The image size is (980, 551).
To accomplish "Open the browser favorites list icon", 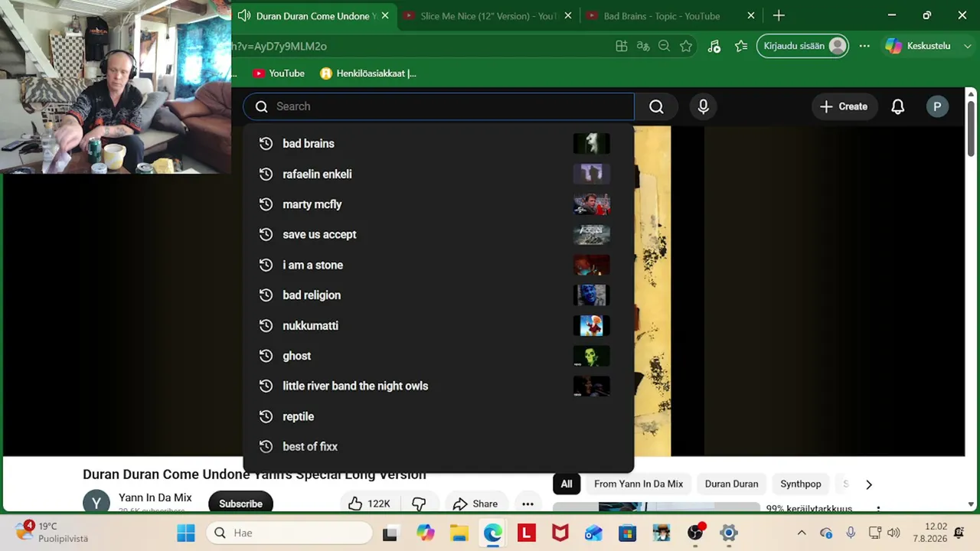I will pyautogui.click(x=740, y=46).
